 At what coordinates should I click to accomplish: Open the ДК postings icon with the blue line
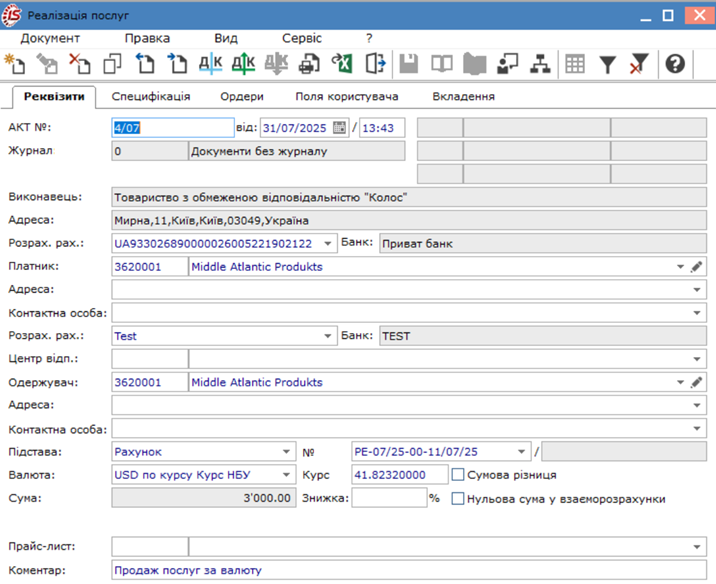pos(211,63)
